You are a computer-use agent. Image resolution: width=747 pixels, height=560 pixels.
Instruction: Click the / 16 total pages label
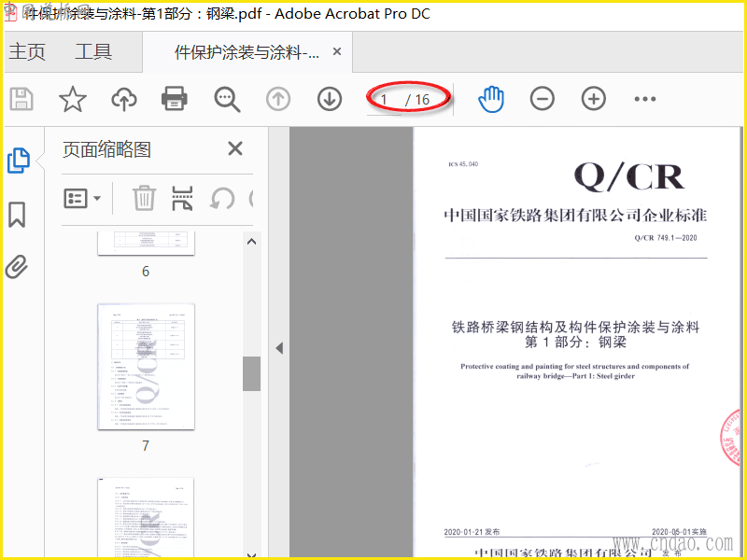coord(417,100)
